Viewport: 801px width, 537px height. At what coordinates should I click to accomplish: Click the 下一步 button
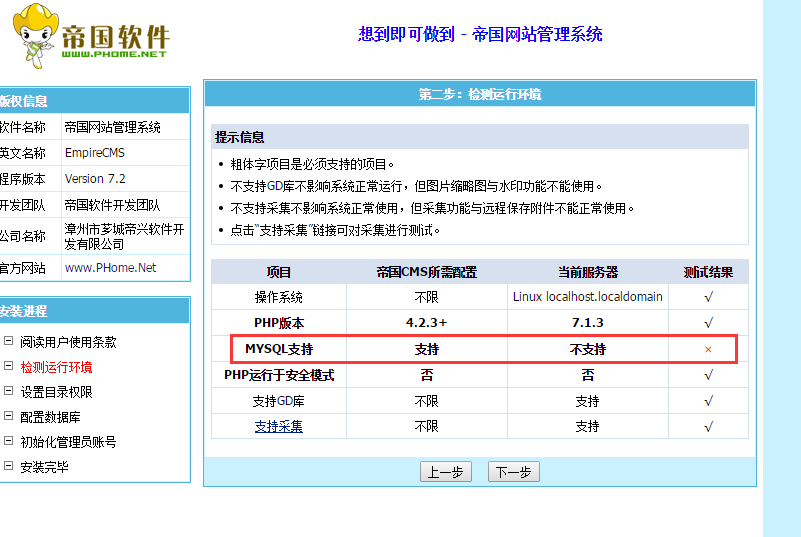[513, 472]
